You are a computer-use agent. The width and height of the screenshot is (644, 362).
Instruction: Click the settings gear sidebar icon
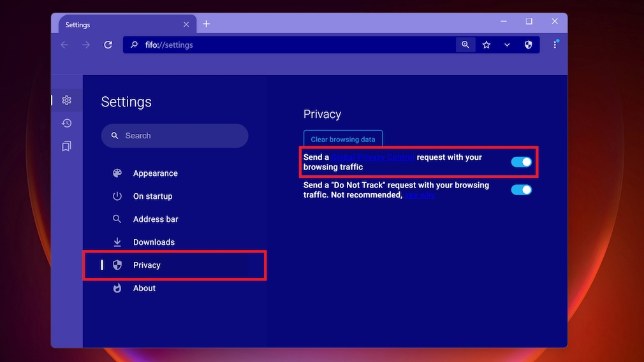pyautogui.click(x=66, y=100)
